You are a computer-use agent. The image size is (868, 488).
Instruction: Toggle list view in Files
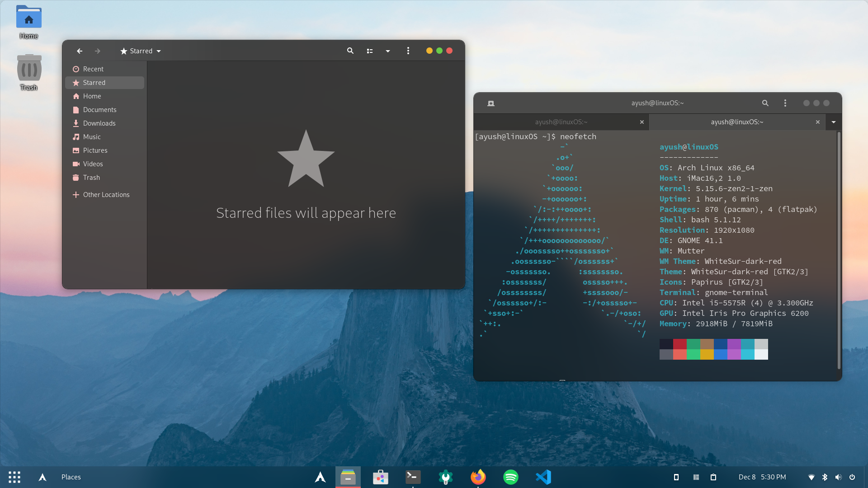pos(370,51)
